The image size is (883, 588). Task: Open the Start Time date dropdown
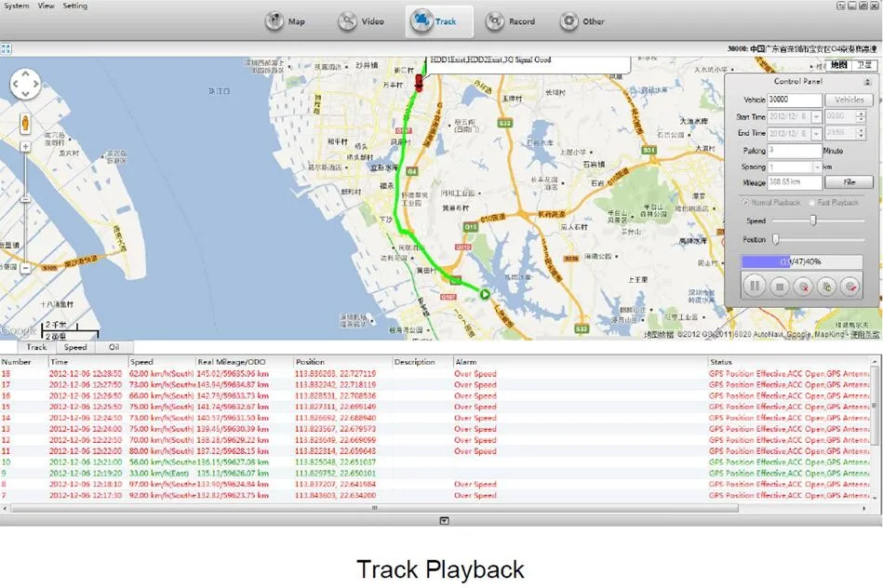coord(816,117)
